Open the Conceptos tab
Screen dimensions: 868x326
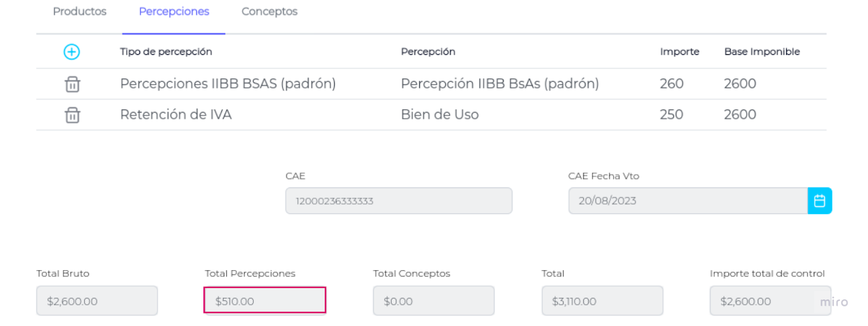point(269,11)
